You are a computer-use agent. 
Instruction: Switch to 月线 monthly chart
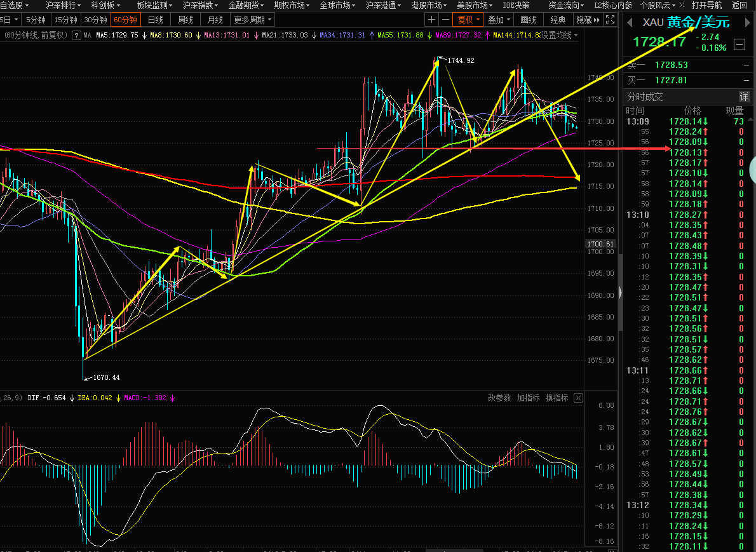(x=215, y=20)
